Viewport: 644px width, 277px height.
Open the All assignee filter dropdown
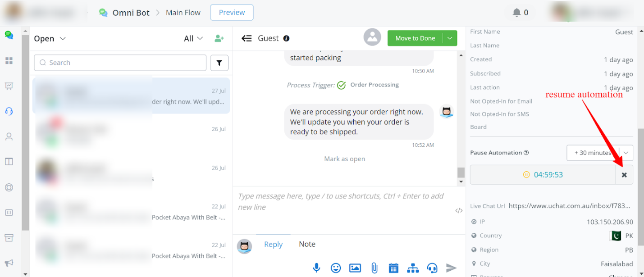[x=193, y=39]
